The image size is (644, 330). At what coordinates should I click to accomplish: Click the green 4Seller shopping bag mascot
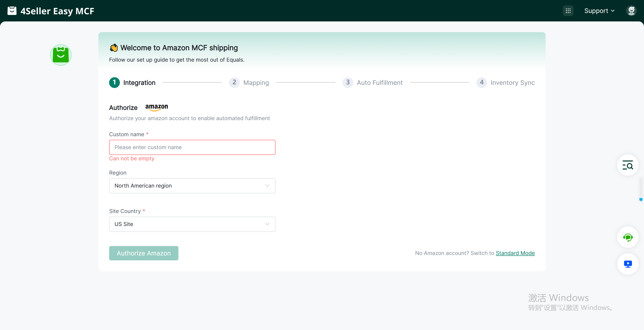(x=61, y=55)
